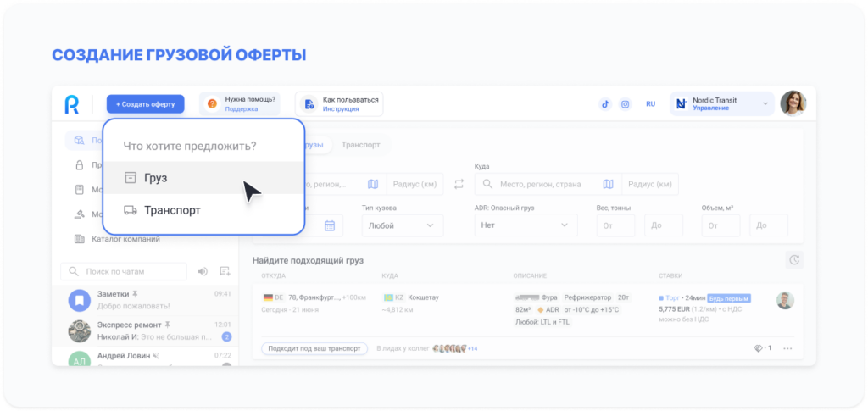Viewport: 868px width, 411px height.
Task: Open the map icon in the origin field
Action: click(373, 184)
